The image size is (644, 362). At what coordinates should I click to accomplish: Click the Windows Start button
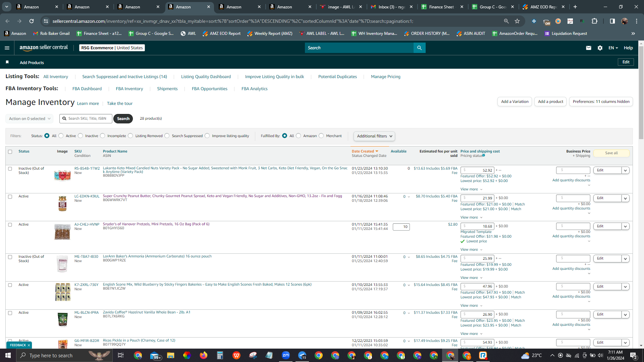coord(8,355)
